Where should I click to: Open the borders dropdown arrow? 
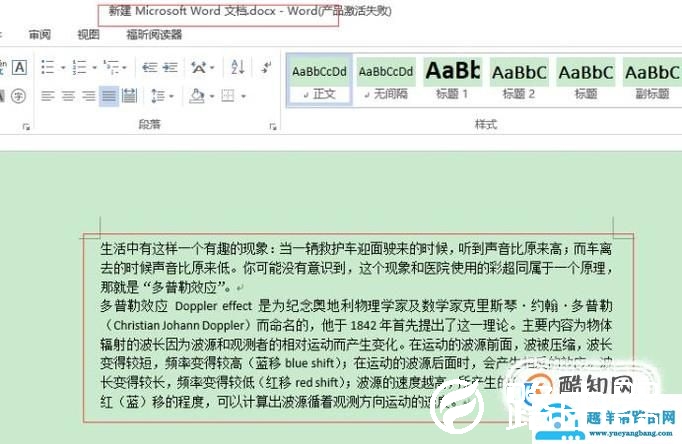[x=244, y=96]
